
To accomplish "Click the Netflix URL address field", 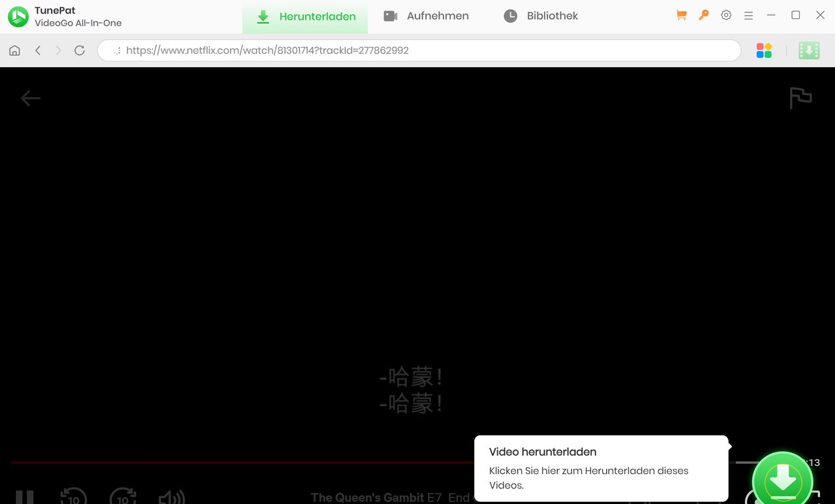I will point(417,50).
